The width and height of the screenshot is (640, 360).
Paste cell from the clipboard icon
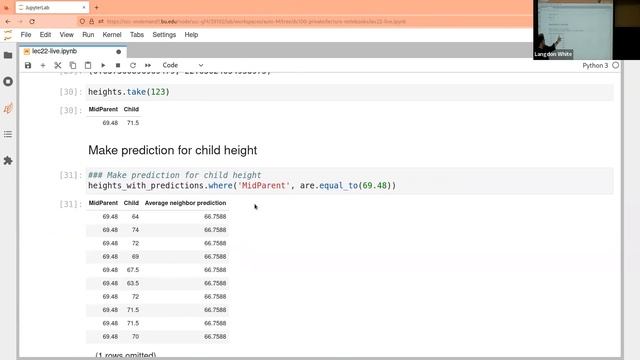click(x=88, y=65)
